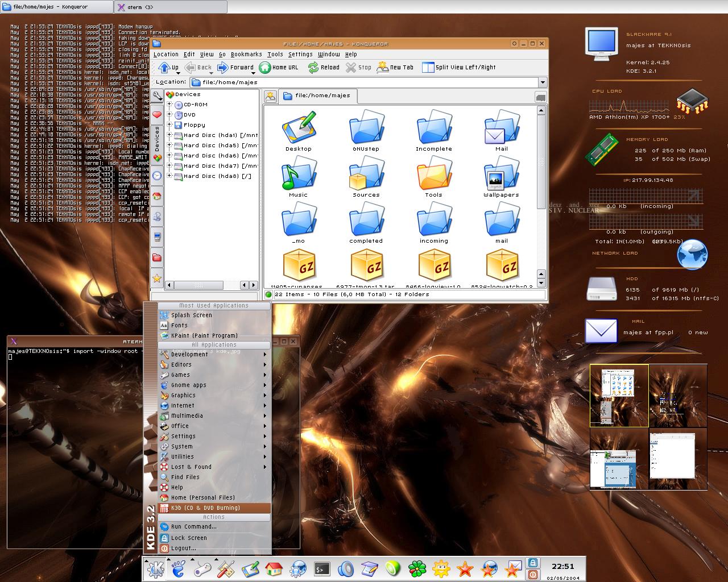Screen dimensions: 728x582
Task: Select the Music folder
Action: (x=298, y=178)
